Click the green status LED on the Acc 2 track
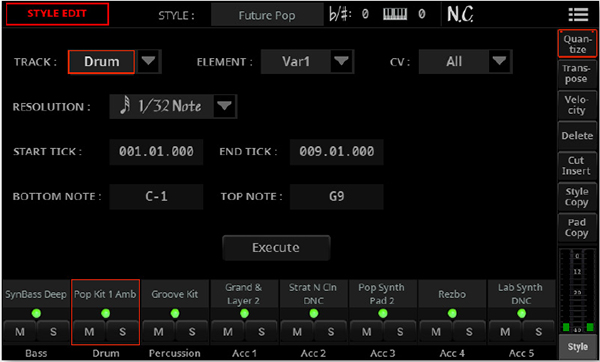The height and width of the screenshot is (362, 600). pos(313,313)
